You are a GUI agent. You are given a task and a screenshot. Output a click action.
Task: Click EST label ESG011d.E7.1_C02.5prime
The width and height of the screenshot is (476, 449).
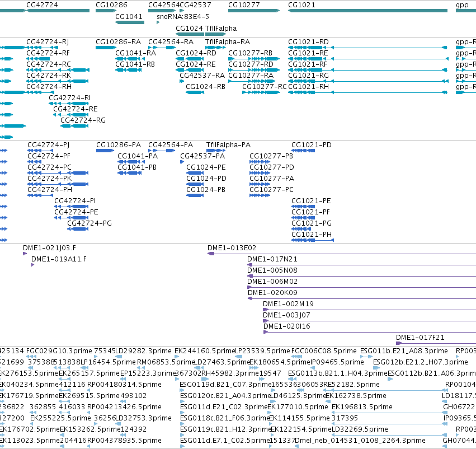pyautogui.click(x=225, y=441)
